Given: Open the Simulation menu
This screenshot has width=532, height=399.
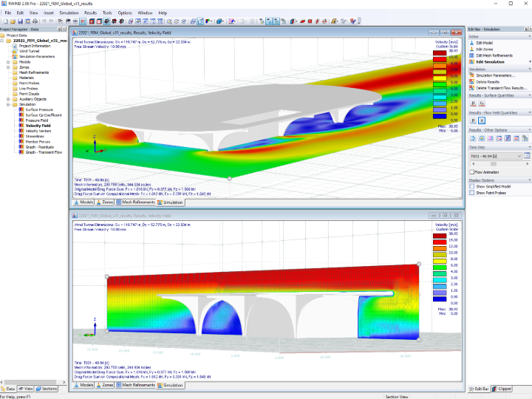Looking at the screenshot, I should click(69, 13).
